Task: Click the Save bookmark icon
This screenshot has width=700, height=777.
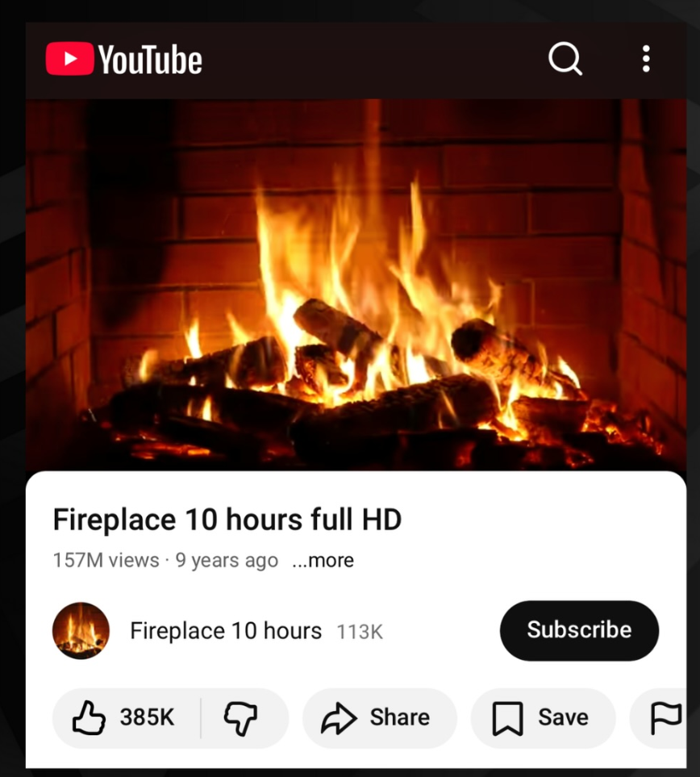Action: pyautogui.click(x=507, y=718)
